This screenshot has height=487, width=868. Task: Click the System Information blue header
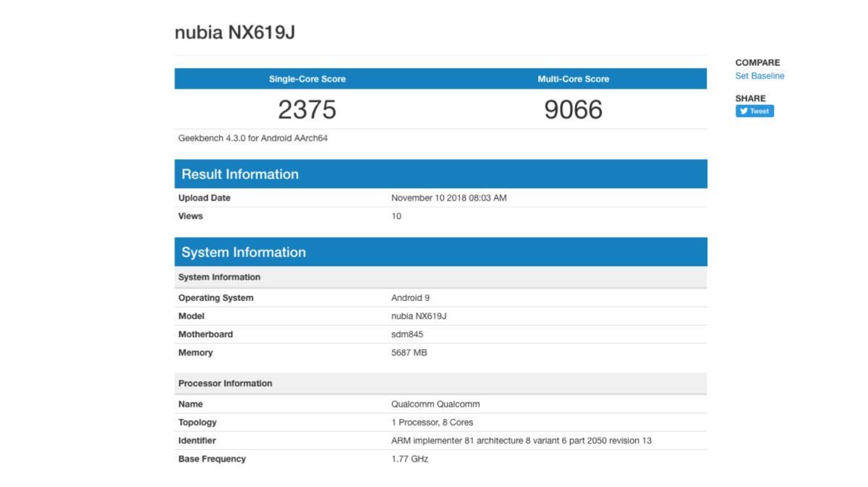pyautogui.click(x=243, y=253)
